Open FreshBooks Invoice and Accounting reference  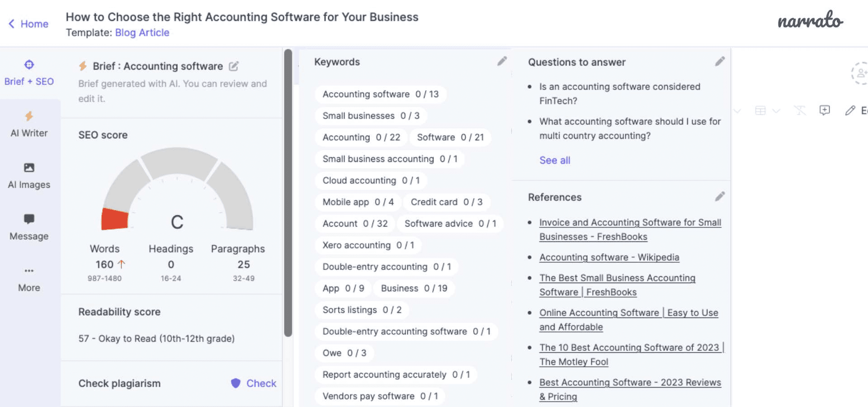point(630,229)
